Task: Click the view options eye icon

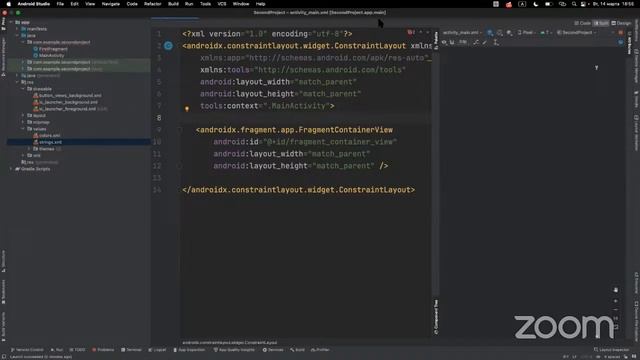Action: (x=444, y=42)
